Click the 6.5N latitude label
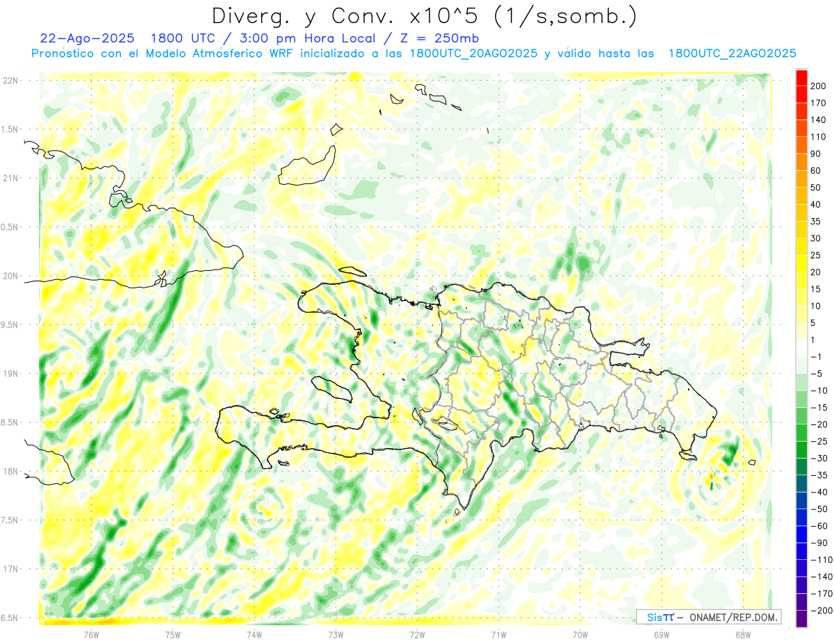The width and height of the screenshot is (834, 644). pos(9,618)
